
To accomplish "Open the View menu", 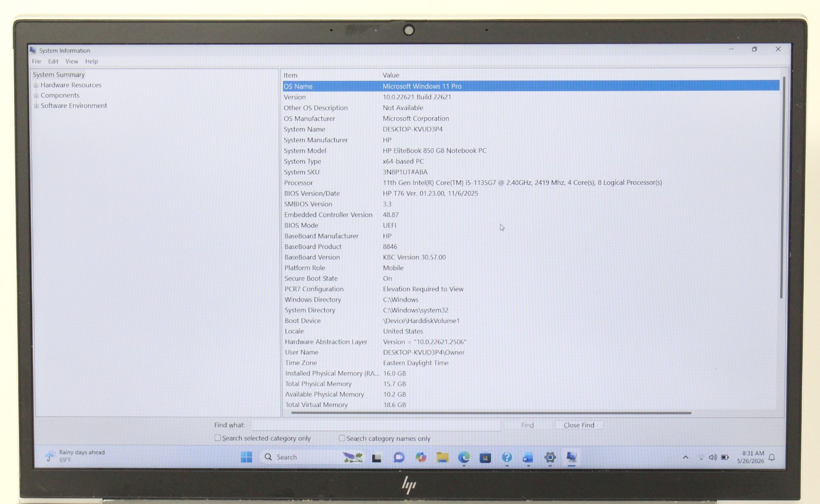I will 72,61.
